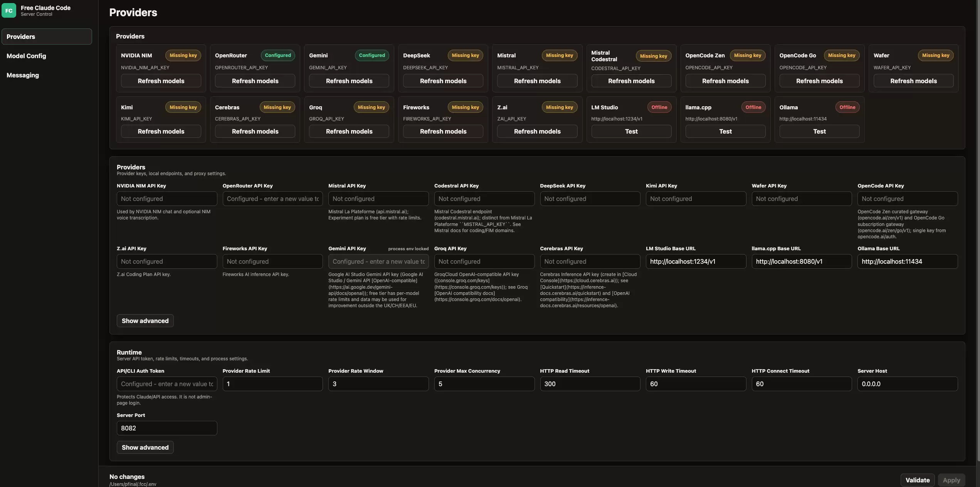The width and height of the screenshot is (980, 487).
Task: Expand Providers section with Show advanced
Action: click(x=145, y=321)
